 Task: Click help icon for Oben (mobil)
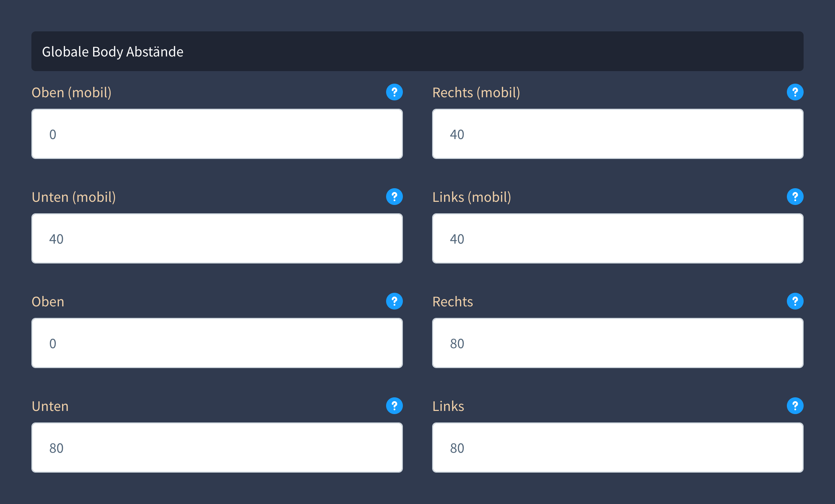point(394,92)
